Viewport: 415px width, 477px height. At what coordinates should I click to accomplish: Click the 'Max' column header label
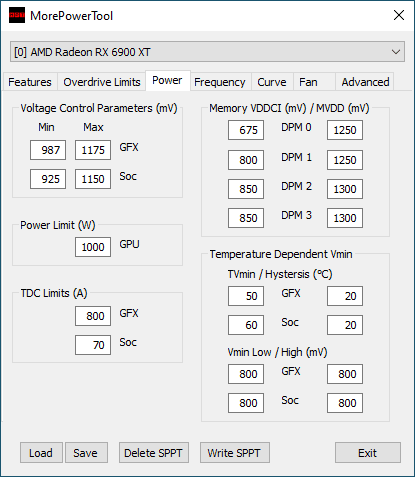(93, 127)
